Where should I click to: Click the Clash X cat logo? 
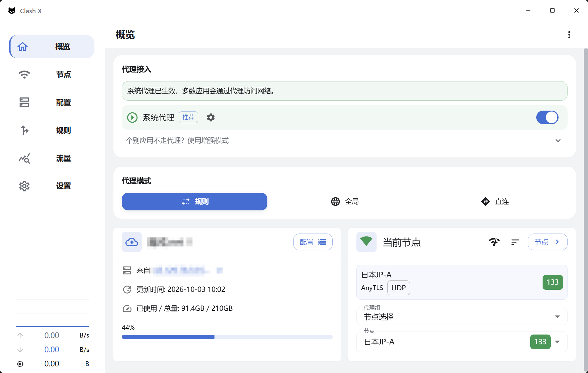pyautogui.click(x=12, y=11)
